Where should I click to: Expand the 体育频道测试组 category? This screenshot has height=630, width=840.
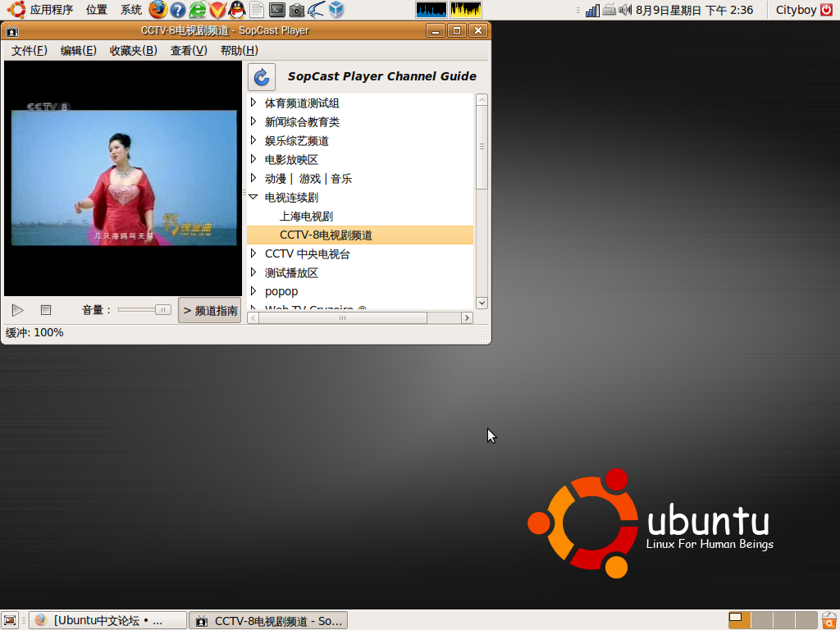coord(254,103)
